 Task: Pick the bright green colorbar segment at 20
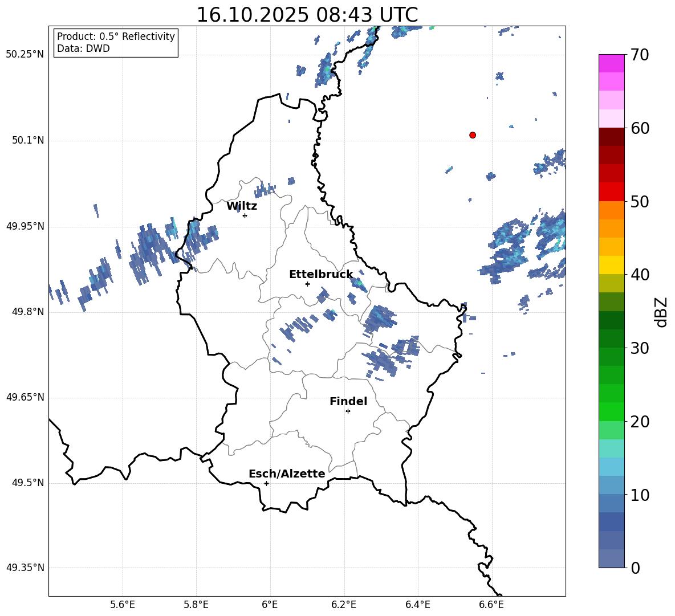(611, 411)
